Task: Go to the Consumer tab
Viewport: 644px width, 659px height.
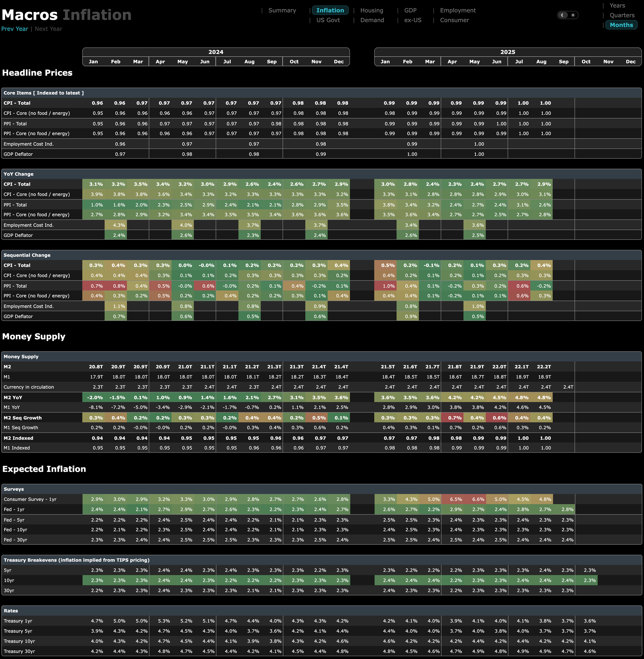Action: (454, 20)
